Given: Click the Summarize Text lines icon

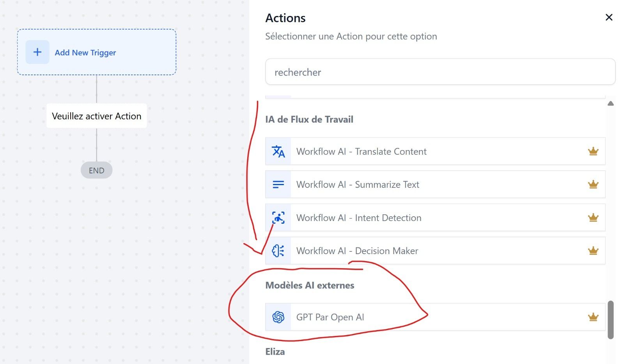Looking at the screenshot, I should point(278,184).
